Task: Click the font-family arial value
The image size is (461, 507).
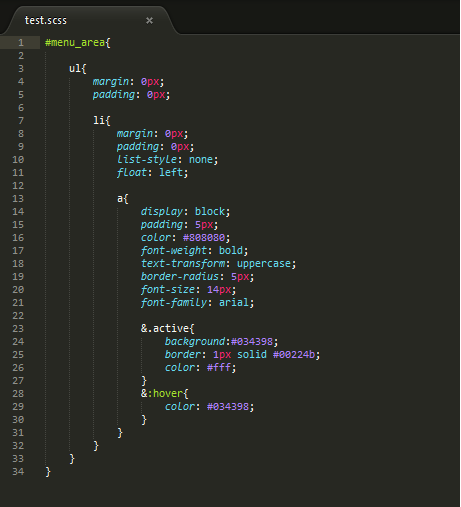Action: (234, 303)
